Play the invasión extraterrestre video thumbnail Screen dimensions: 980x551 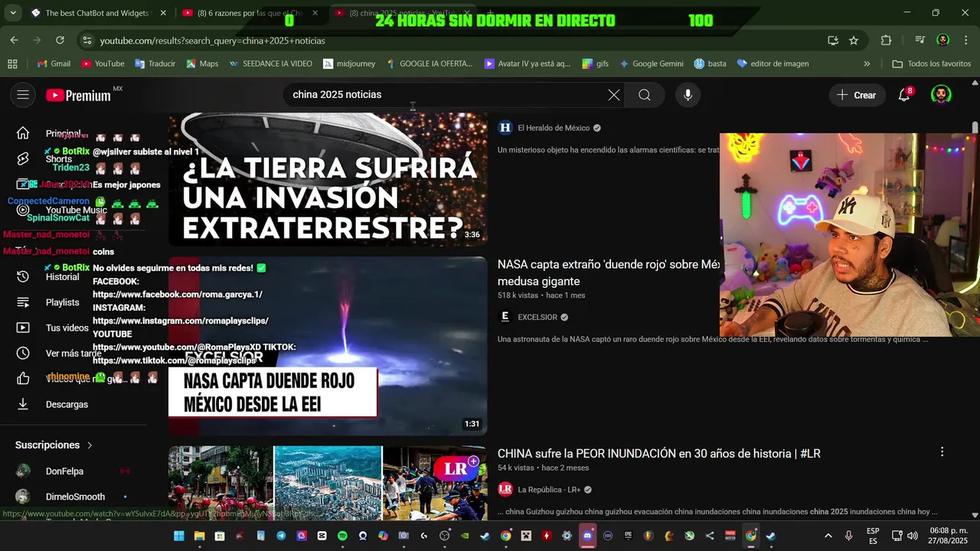click(328, 180)
